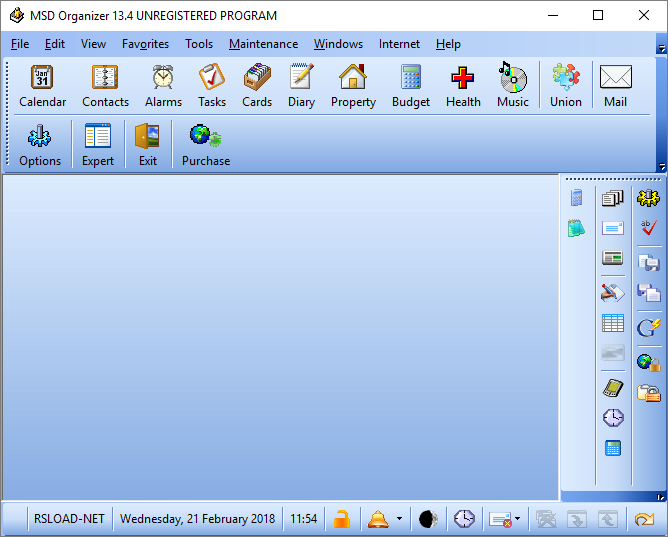Open the Property module
The height and width of the screenshot is (537, 668).
click(x=353, y=85)
